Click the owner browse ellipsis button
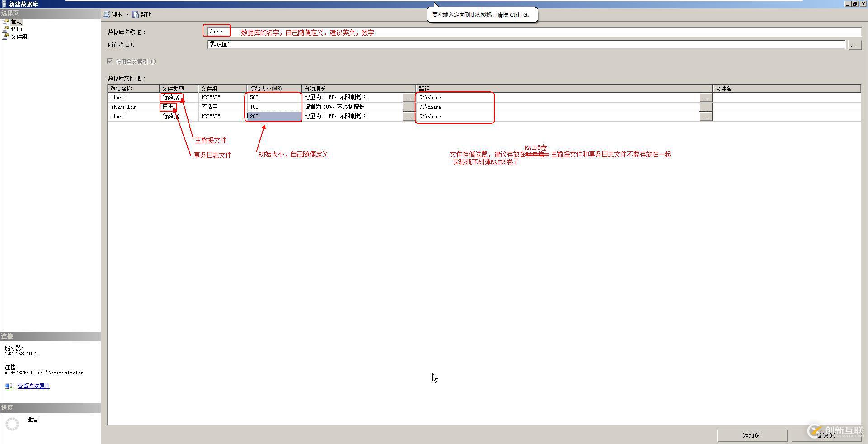Screen dimensions: 868x444 point(854,45)
